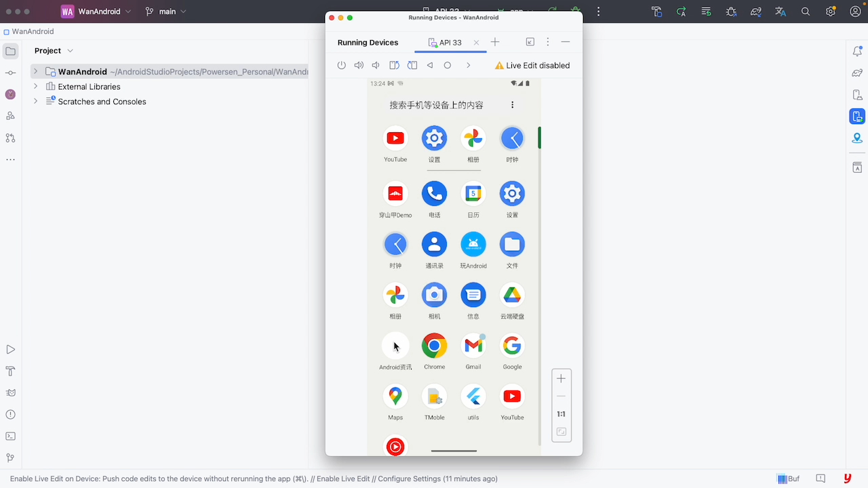Open the Problems tool window
This screenshot has height=488, width=868.
tap(10, 415)
